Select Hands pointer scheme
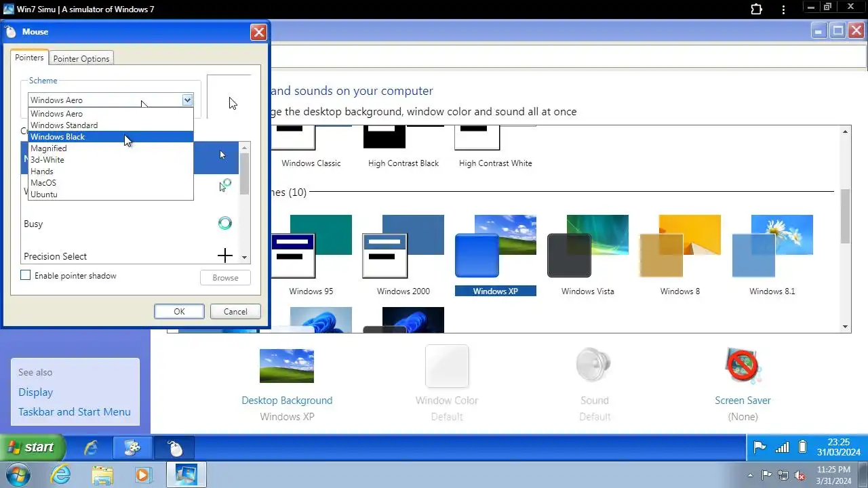 click(111, 171)
